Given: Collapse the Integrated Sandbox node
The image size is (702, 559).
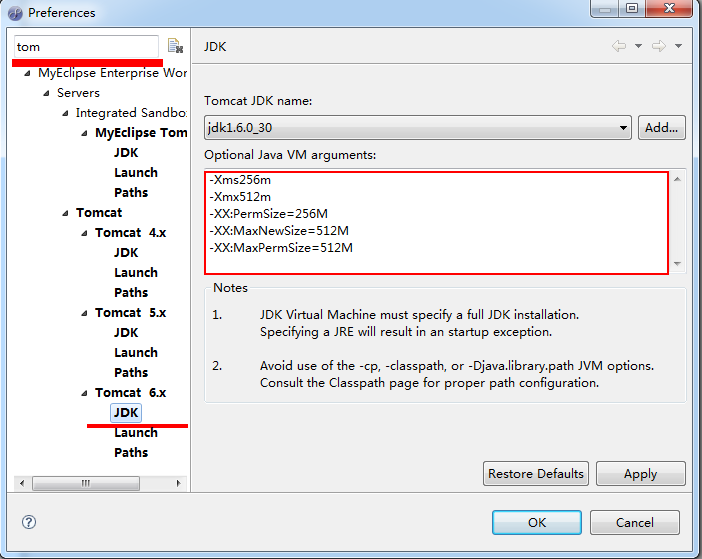Looking at the screenshot, I should tap(65, 113).
